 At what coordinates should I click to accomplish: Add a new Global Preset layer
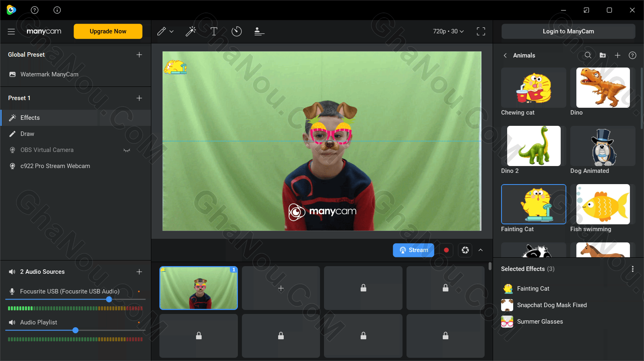[x=139, y=55]
